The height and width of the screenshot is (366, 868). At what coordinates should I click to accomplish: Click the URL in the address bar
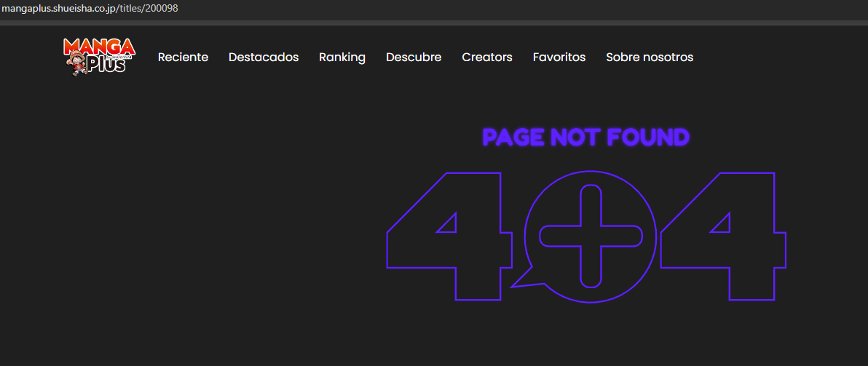90,9
